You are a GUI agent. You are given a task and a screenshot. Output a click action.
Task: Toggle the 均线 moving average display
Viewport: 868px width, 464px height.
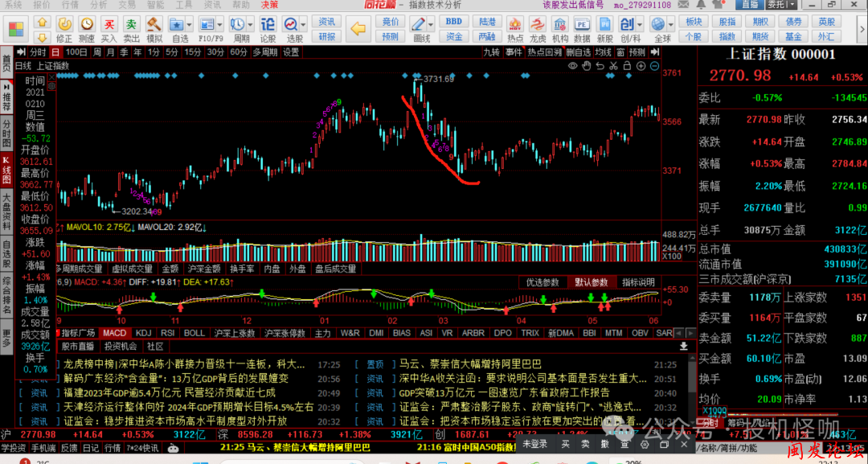[x=603, y=52]
